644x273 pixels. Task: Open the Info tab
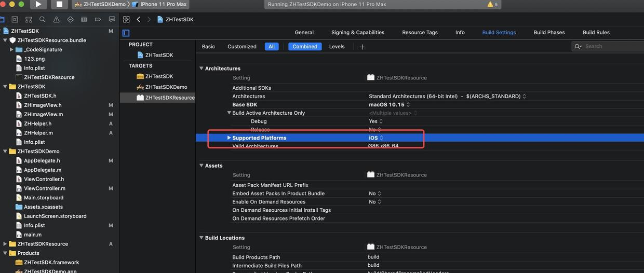(x=460, y=32)
